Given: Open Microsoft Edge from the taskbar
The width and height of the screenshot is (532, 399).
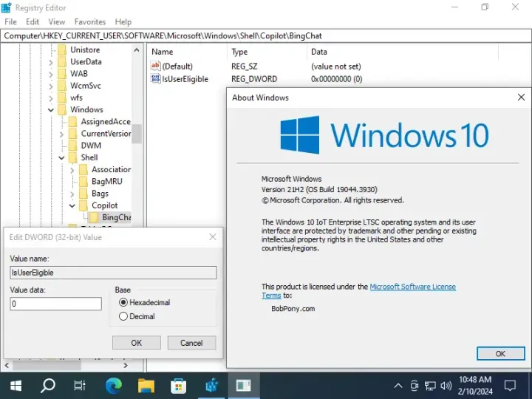Looking at the screenshot, I should click(113, 385).
